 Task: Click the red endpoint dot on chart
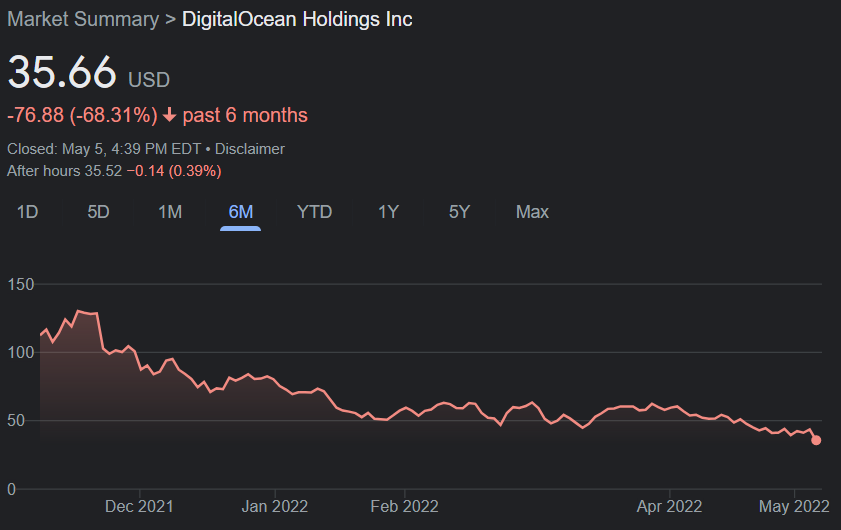816,440
